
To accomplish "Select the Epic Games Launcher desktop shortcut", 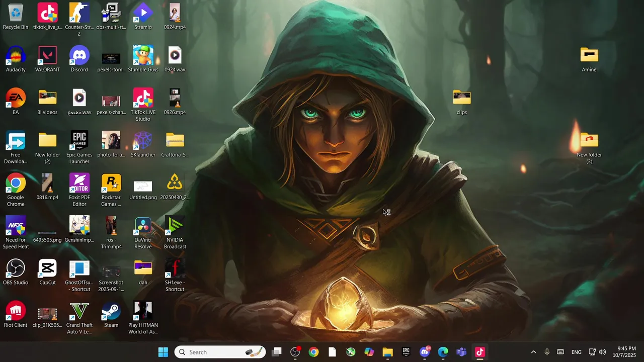I will tap(79, 147).
